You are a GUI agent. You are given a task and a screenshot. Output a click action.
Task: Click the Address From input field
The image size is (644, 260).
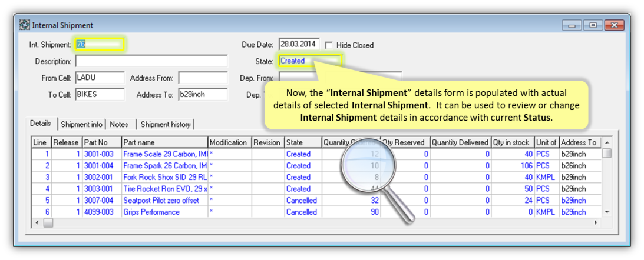203,78
